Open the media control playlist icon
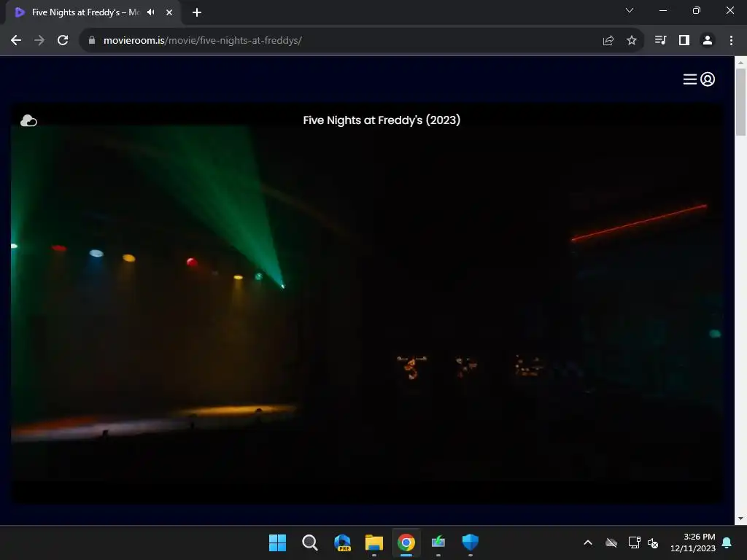This screenshot has width=747, height=560. coord(660,41)
